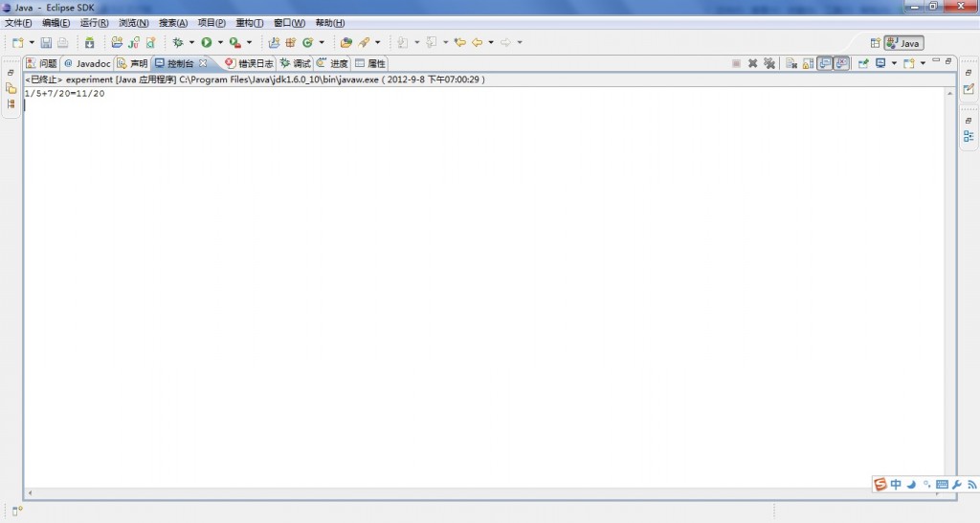
Task: Expand the New Java Class dropdown arrow
Action: coord(322,42)
